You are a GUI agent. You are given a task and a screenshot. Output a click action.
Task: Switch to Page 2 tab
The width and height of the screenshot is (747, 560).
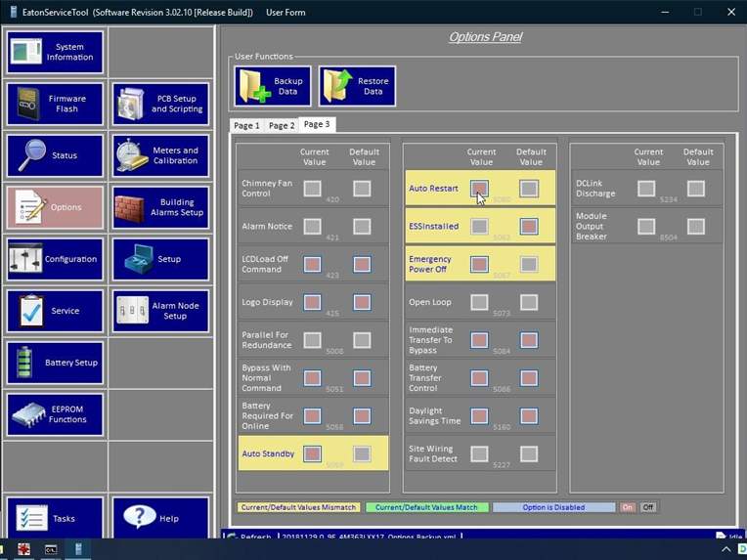(281, 126)
